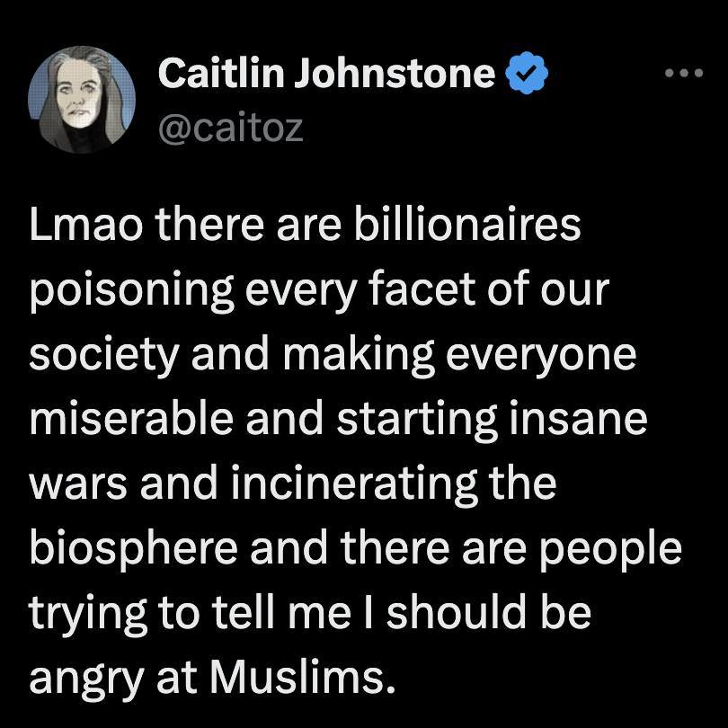Select the word "billionaires" in the tweet
Screen dimensions: 728x728
point(467,225)
